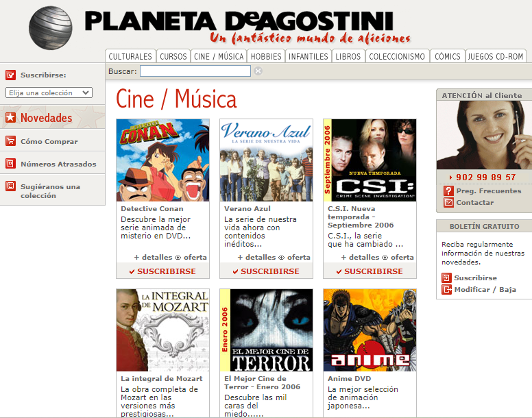Open Sugiéranos una colección link
This screenshot has width=532, height=418.
click(50, 191)
